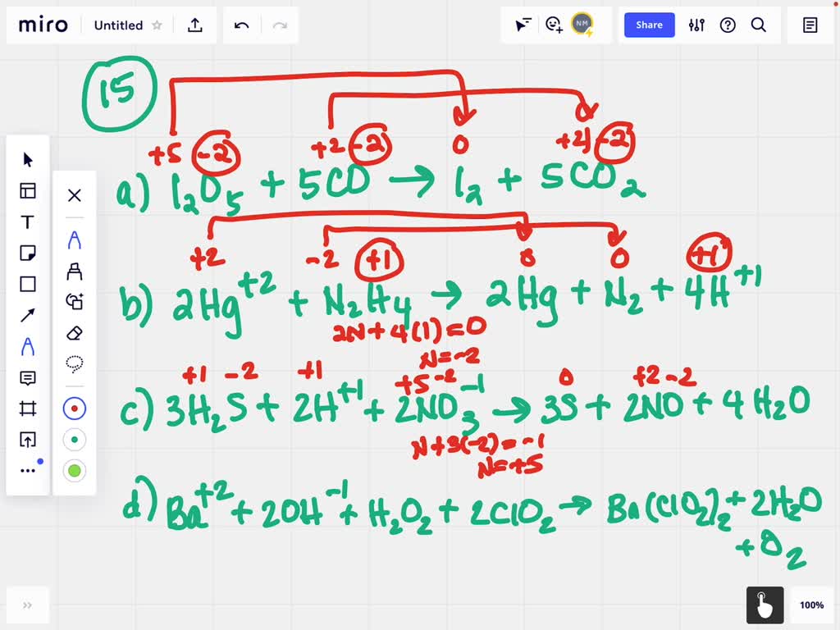Star the Untitled board as favorite

(x=157, y=25)
